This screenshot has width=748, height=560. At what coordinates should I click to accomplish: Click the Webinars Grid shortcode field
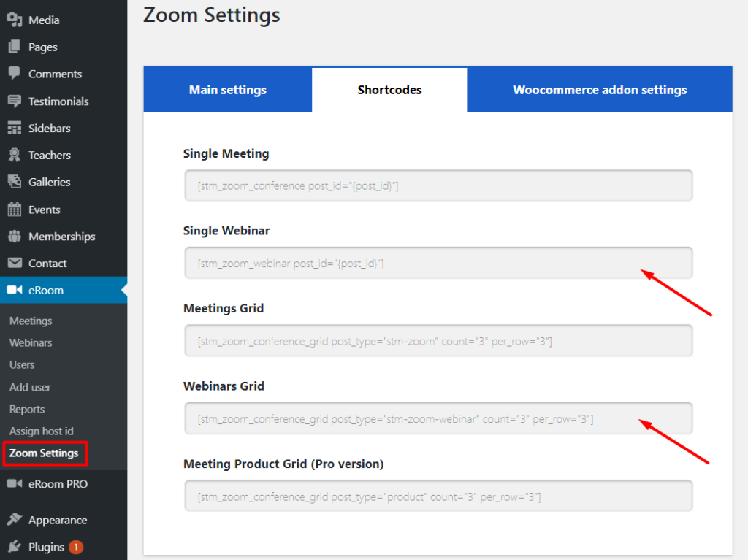438,419
